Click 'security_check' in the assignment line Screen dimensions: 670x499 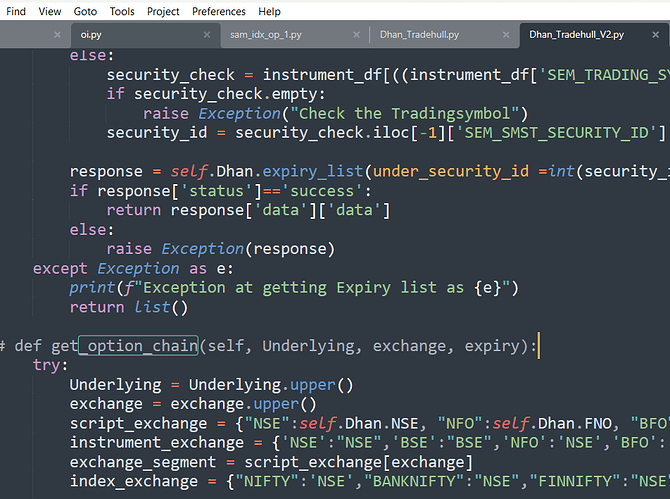pyautogui.click(x=170, y=75)
